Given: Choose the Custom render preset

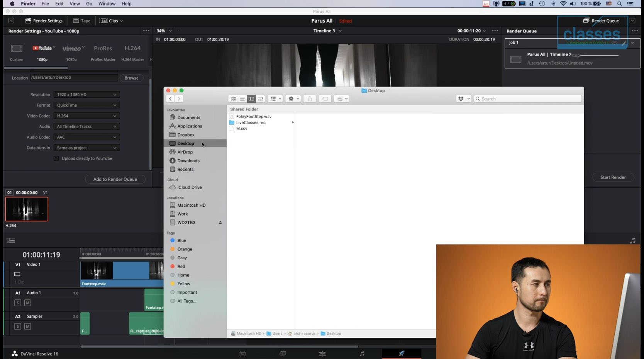Looking at the screenshot, I should tap(17, 52).
